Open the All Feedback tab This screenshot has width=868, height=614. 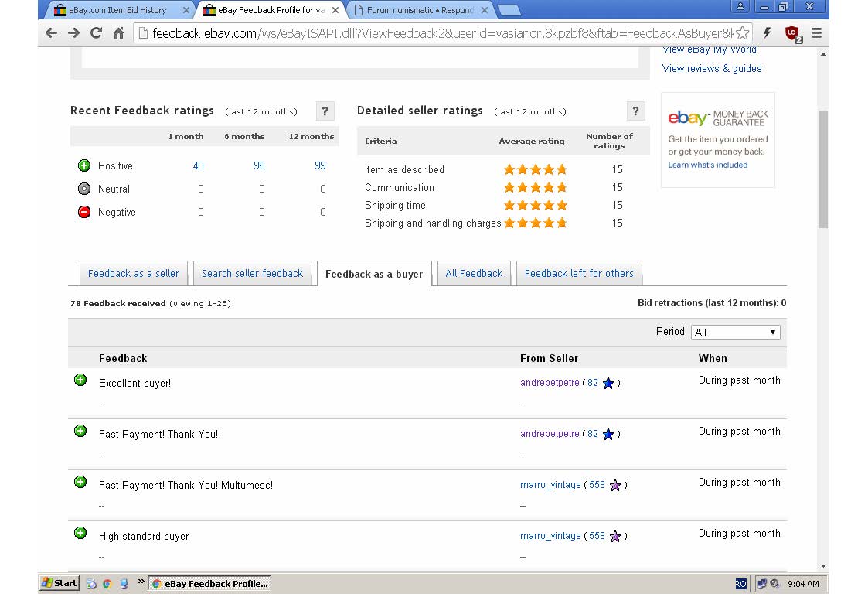coord(474,274)
